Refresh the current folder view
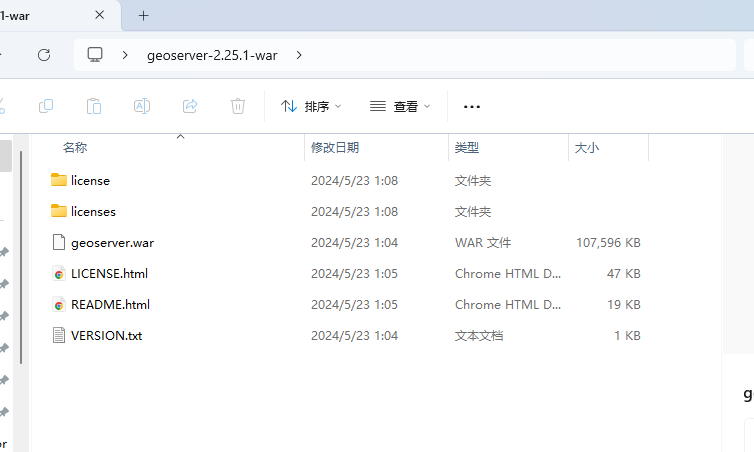 (x=44, y=55)
